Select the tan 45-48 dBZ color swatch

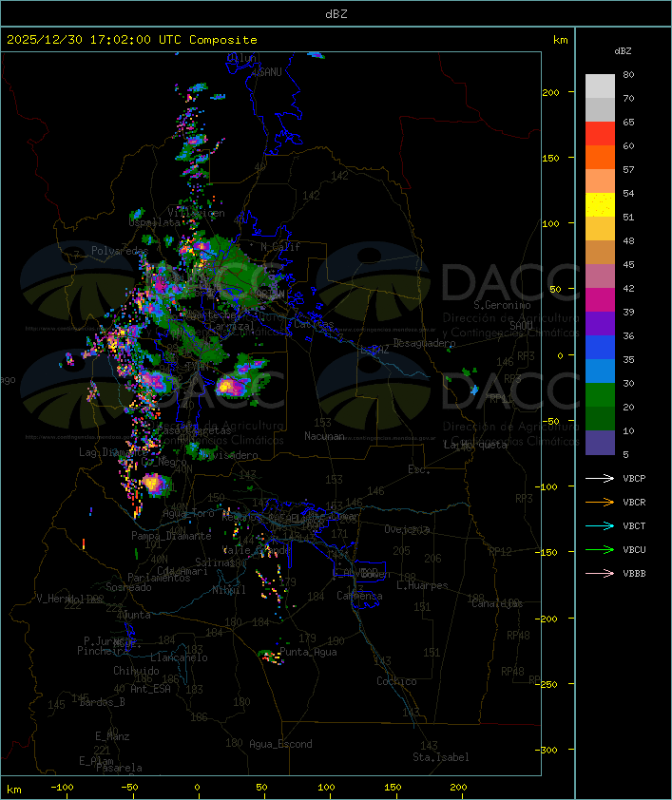click(x=600, y=253)
